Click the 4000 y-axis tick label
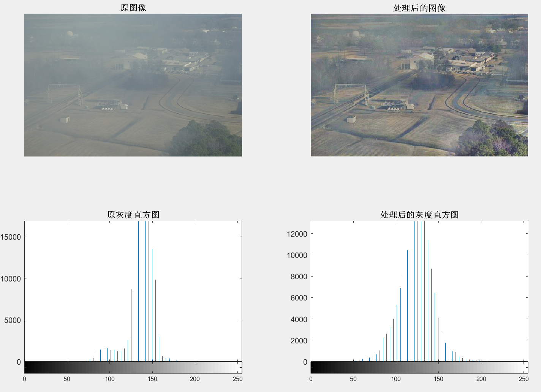Image resolution: width=541 pixels, height=392 pixels. [x=299, y=319]
